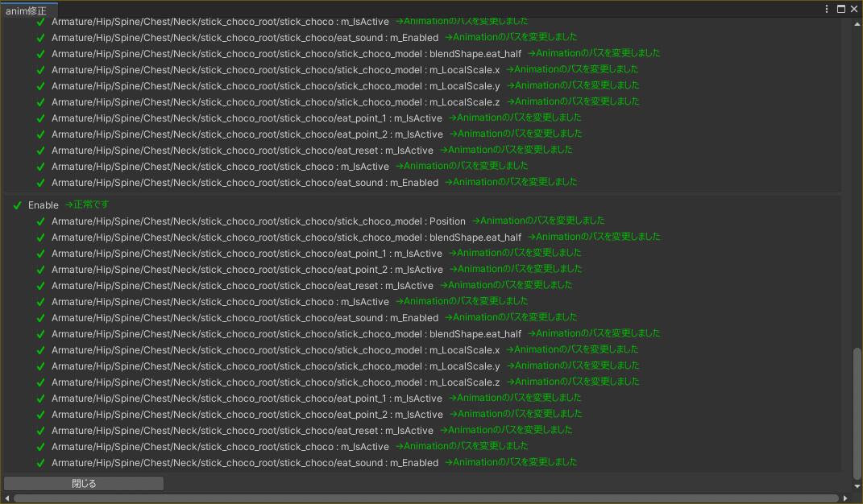Maximize the anim修正 window
This screenshot has height=504, width=863.
tap(841, 9)
